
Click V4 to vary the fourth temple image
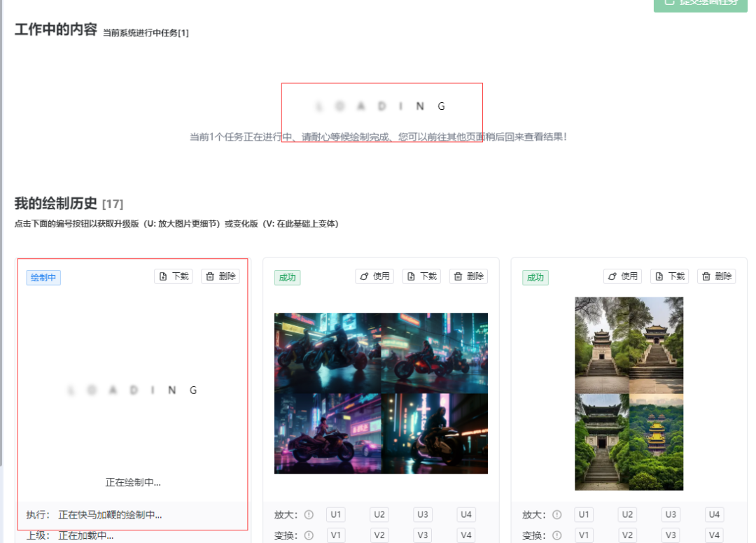[x=714, y=535]
